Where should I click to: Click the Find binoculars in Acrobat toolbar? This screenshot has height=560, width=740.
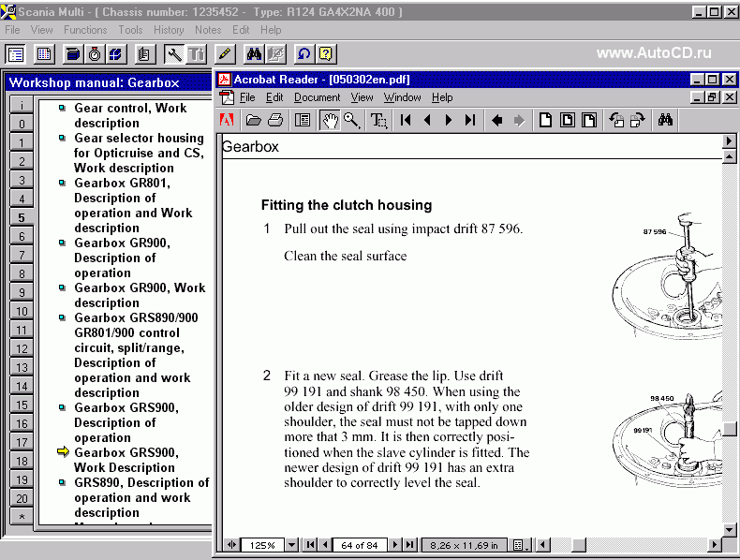665,120
